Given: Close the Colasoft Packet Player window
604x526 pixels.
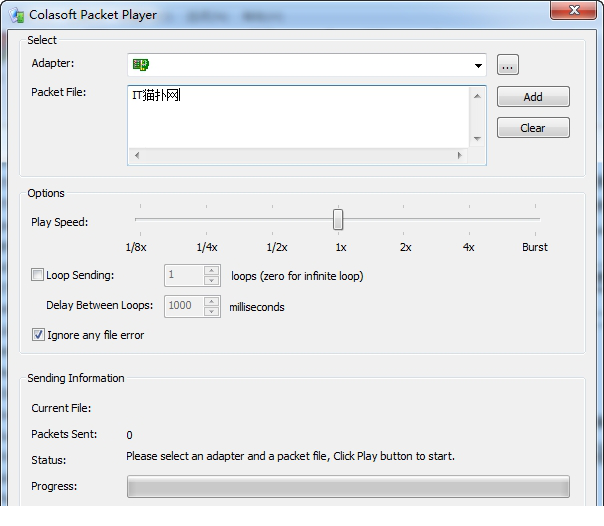Looking at the screenshot, I should 574,10.
